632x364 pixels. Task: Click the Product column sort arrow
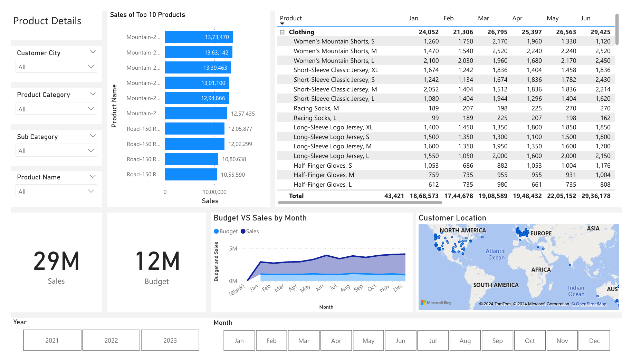coord(282,24)
